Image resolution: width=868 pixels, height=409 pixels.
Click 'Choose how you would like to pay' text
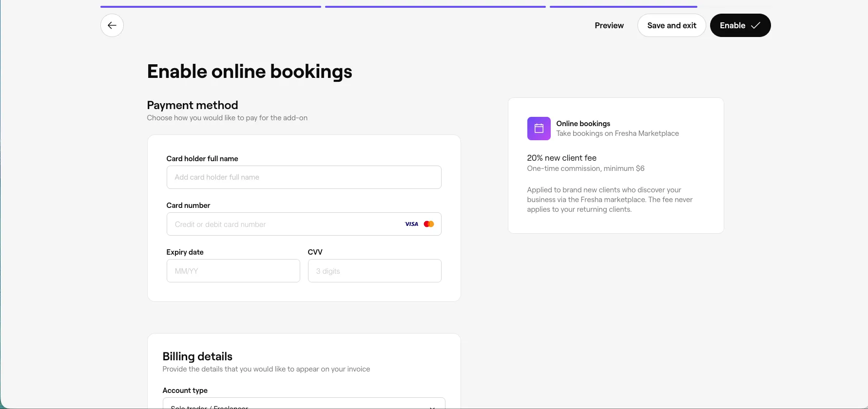point(227,118)
